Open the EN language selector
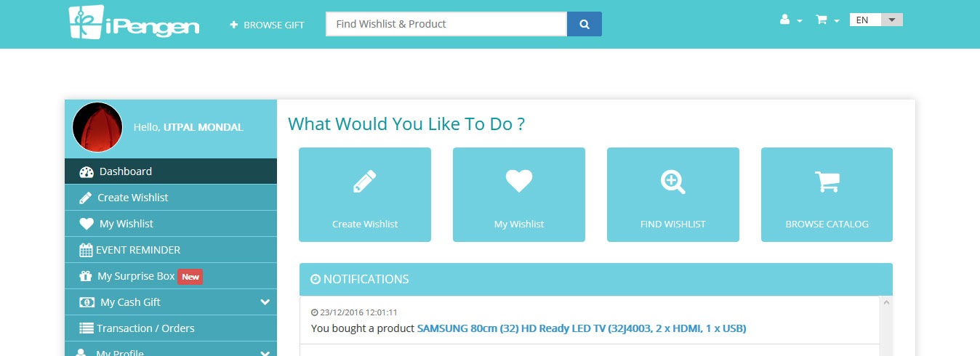The height and width of the screenshot is (356, 980). tap(876, 20)
